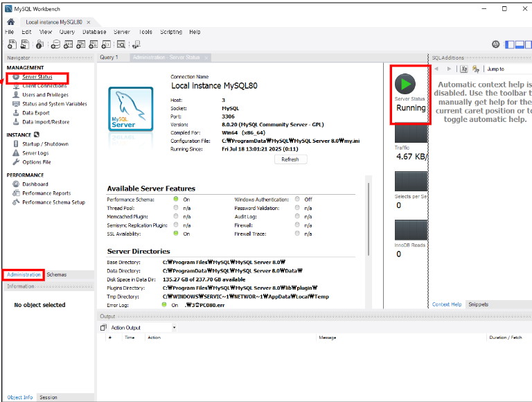
Task: Open the Action Output dropdown
Action: coord(174,327)
